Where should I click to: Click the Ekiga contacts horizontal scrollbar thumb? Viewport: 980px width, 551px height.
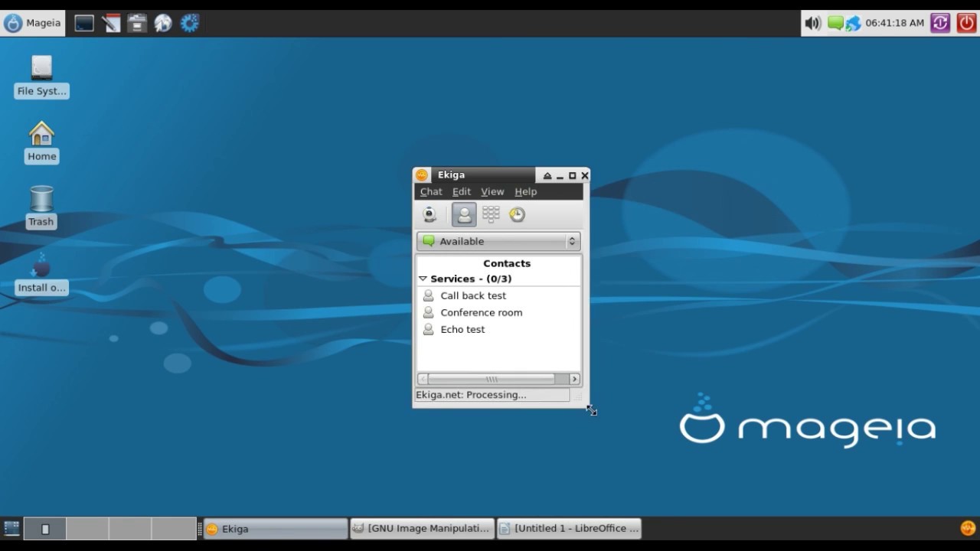click(491, 379)
